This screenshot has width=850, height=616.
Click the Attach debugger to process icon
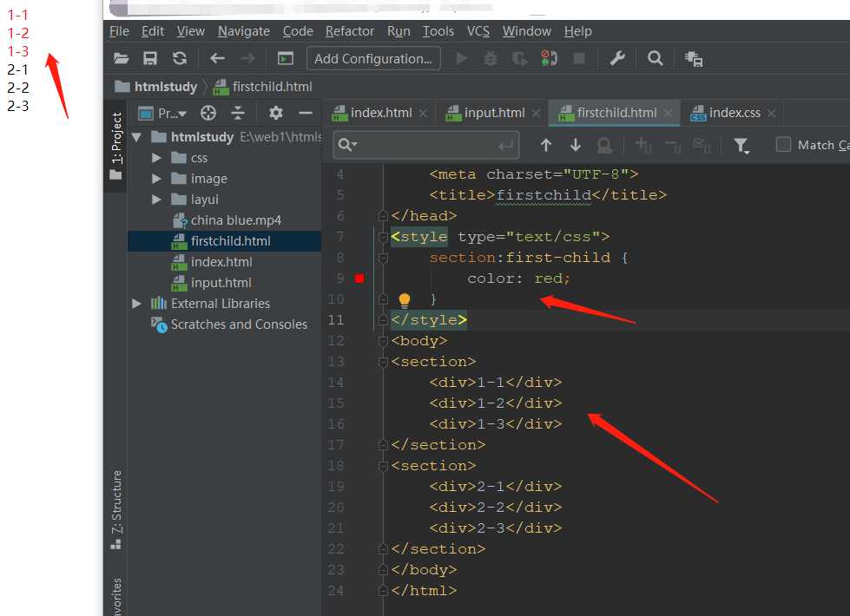(x=549, y=58)
